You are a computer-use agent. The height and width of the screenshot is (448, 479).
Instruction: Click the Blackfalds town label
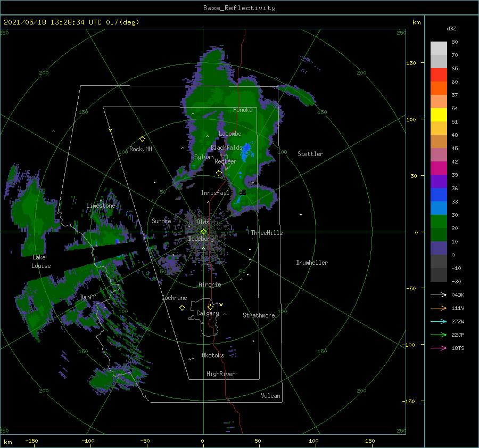click(226, 148)
